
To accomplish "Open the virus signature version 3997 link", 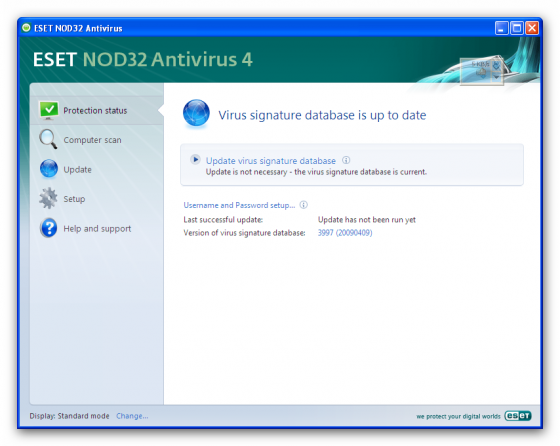I will pyautogui.click(x=345, y=233).
